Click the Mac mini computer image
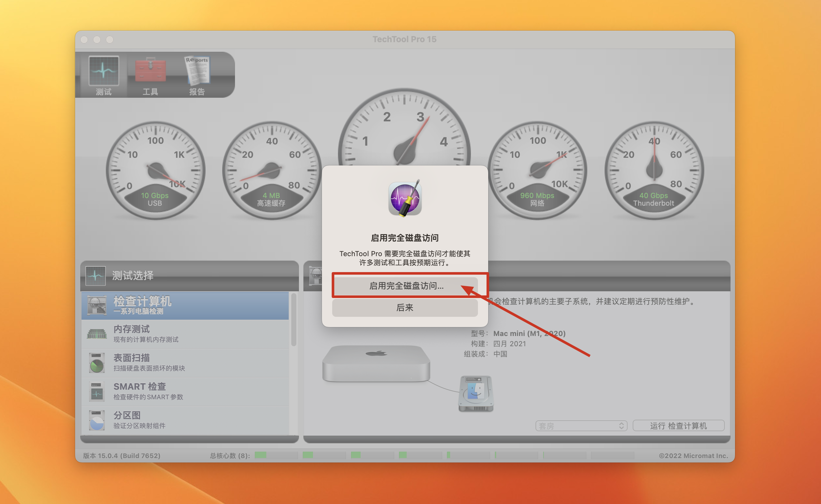This screenshot has height=504, width=821. click(x=376, y=363)
